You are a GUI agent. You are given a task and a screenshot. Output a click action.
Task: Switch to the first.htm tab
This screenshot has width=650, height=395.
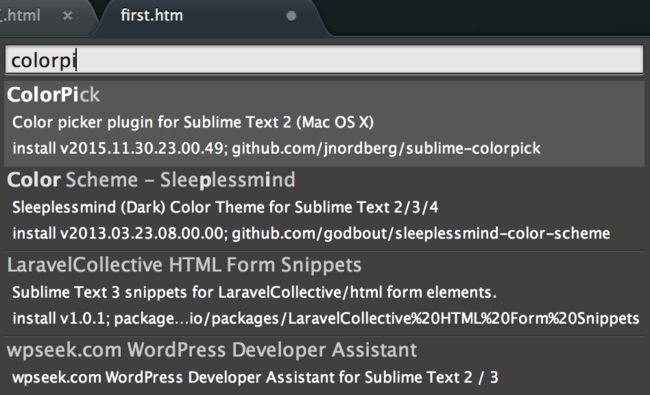point(152,16)
